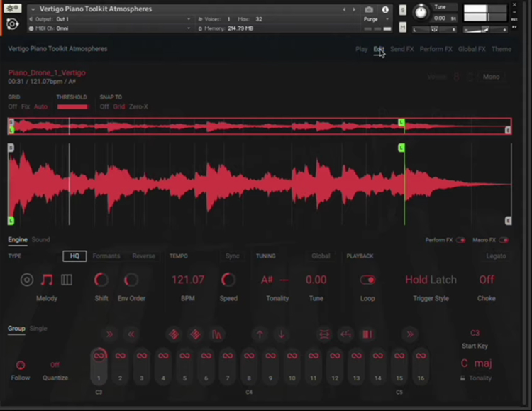Open the C maj tonality selector
Viewport: 532px width, 411px height.
(476, 363)
